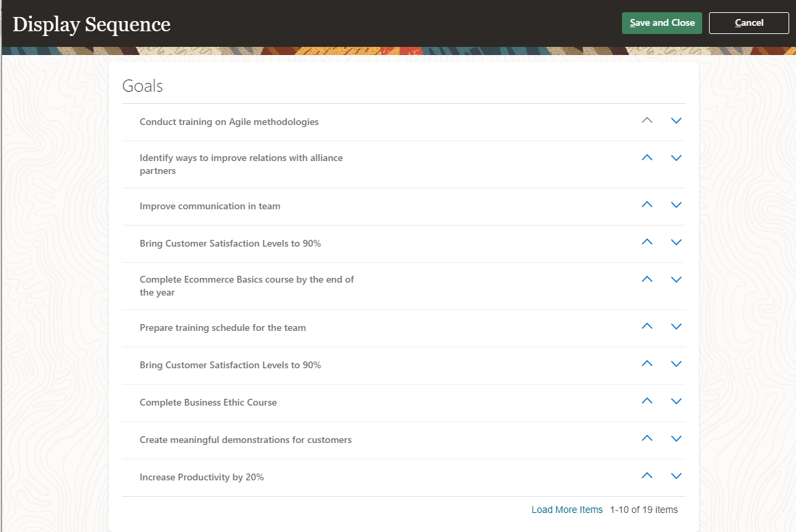Move "Improve communication in team" goal up
Image resolution: width=796 pixels, height=532 pixels.
pyautogui.click(x=647, y=205)
